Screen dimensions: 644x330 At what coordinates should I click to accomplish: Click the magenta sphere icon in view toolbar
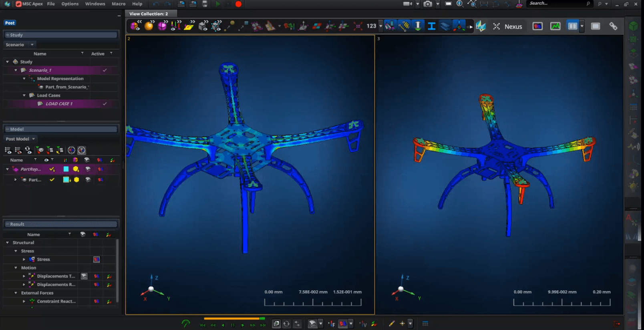click(162, 26)
